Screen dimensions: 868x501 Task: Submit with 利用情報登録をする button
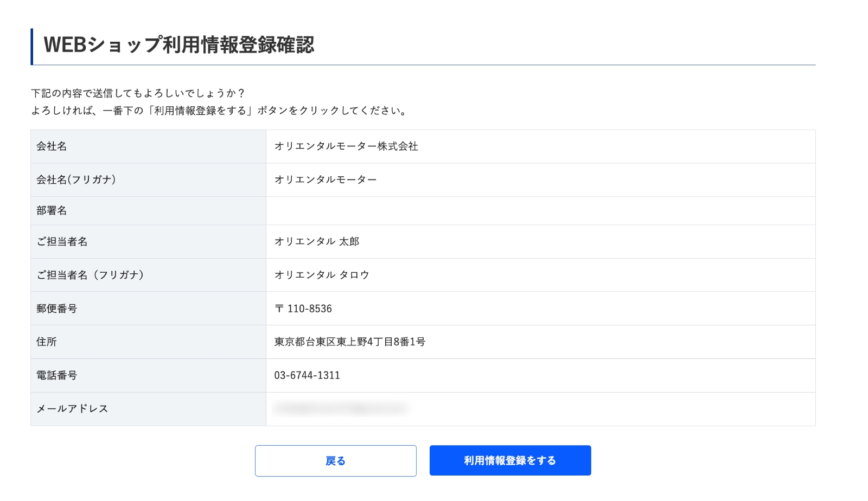click(x=510, y=460)
